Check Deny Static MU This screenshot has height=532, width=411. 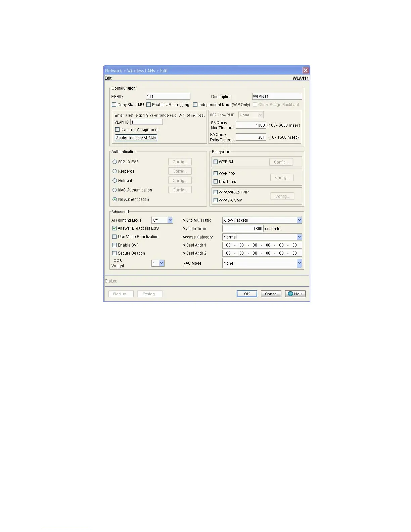point(114,105)
